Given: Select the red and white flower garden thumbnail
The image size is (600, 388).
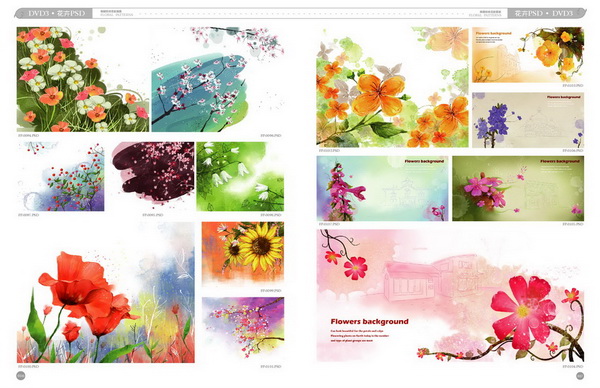Looking at the screenshot, I should [x=83, y=79].
